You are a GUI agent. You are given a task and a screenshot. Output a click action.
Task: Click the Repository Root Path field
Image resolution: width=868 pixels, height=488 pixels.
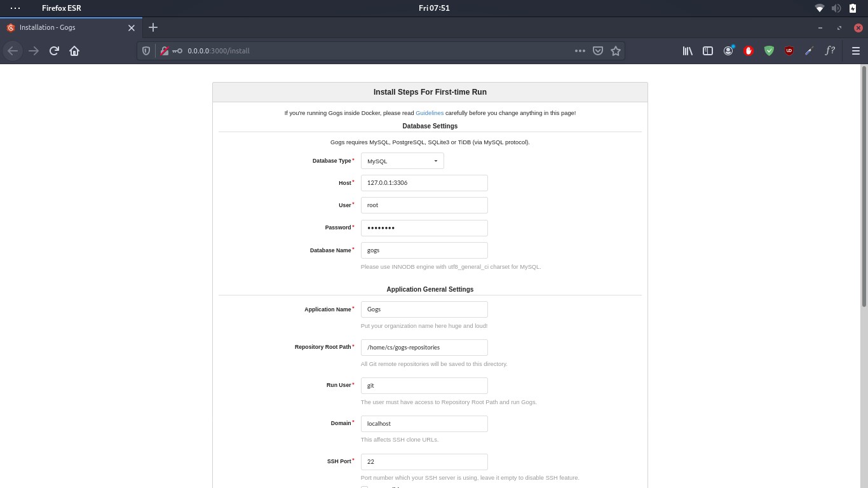pos(424,348)
